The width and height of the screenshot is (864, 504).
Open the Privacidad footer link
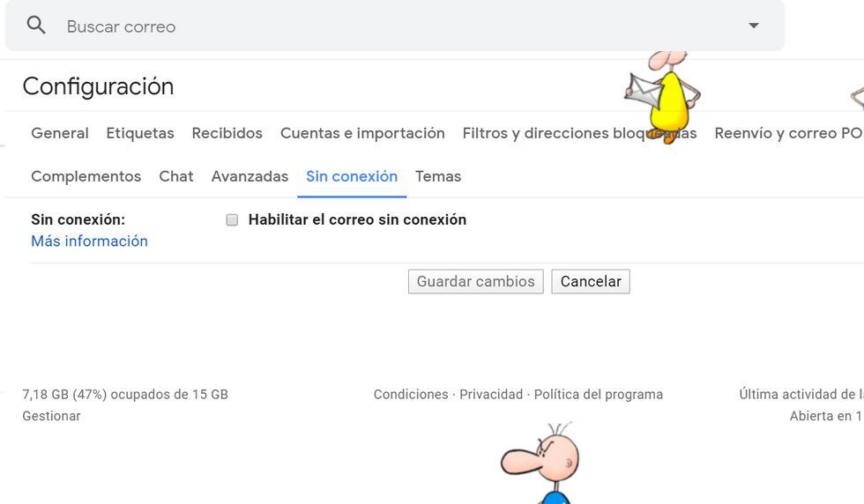click(491, 395)
